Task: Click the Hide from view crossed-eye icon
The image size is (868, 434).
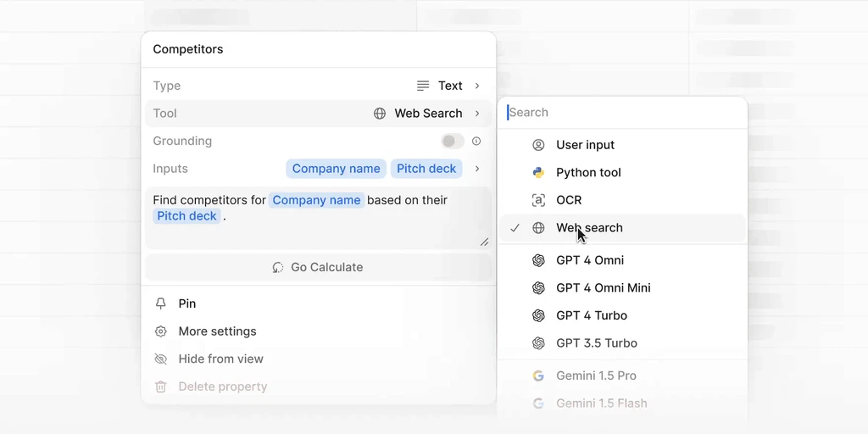Action: [x=160, y=359]
